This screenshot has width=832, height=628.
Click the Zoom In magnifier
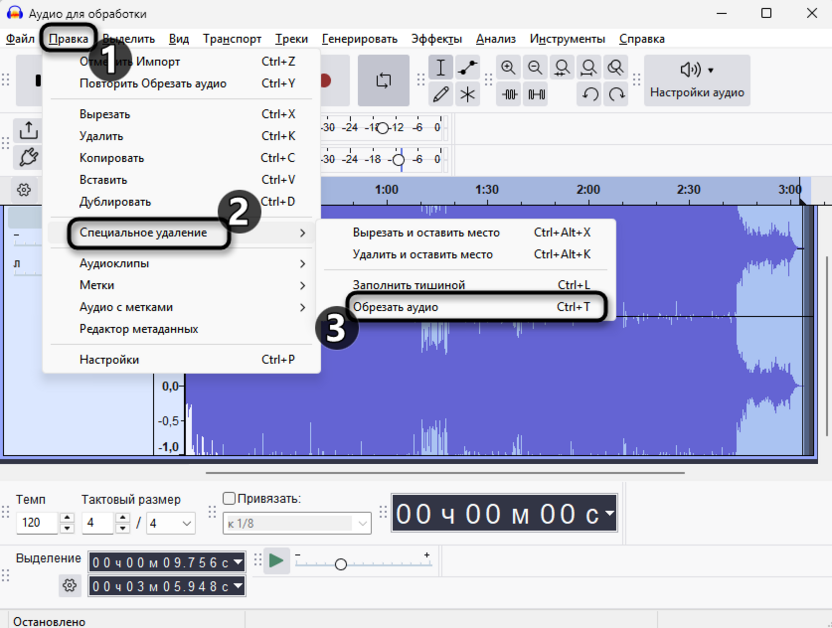509,68
